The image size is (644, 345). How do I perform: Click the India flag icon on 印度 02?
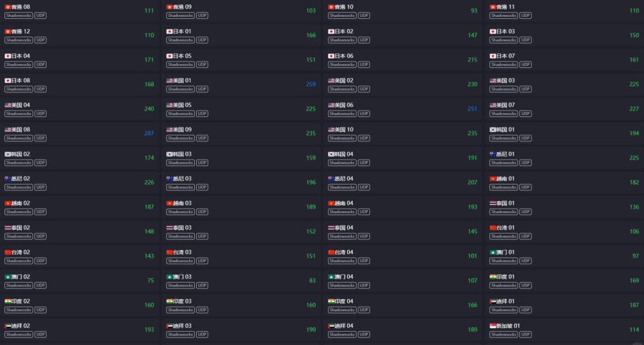(8, 301)
